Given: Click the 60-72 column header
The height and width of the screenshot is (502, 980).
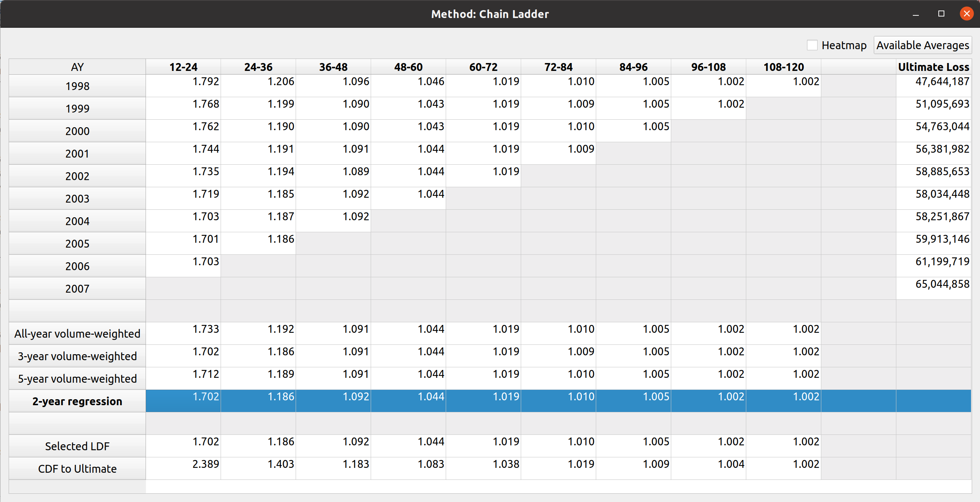Looking at the screenshot, I should point(483,67).
